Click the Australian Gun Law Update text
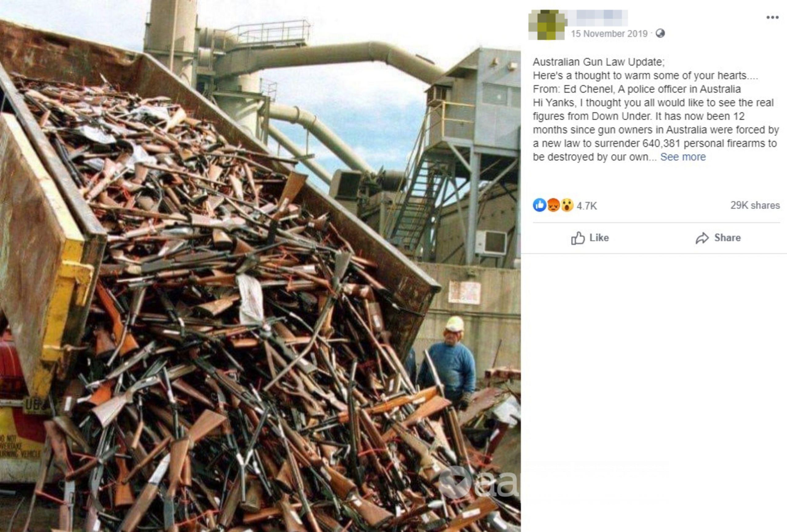Screen dimensions: 787x532 point(599,62)
